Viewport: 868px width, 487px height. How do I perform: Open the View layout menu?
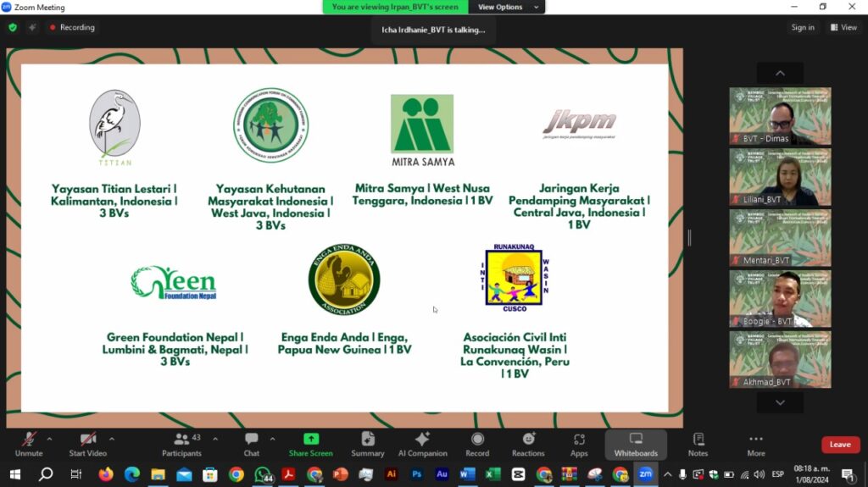point(843,27)
